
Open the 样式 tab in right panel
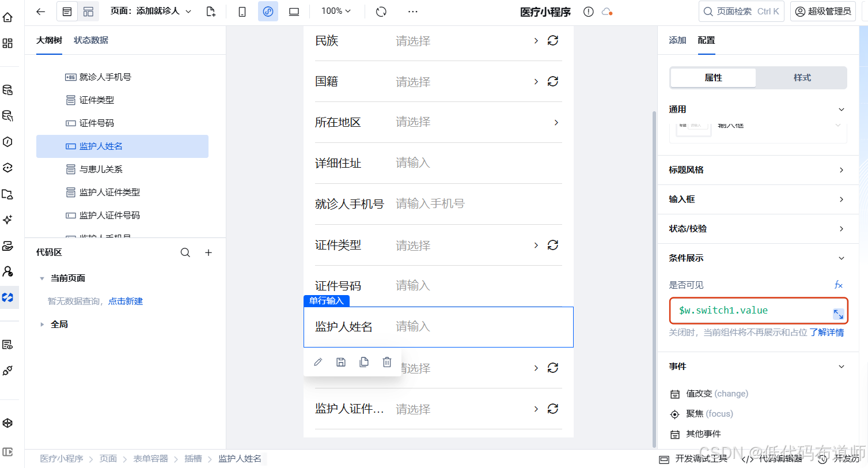click(x=801, y=77)
